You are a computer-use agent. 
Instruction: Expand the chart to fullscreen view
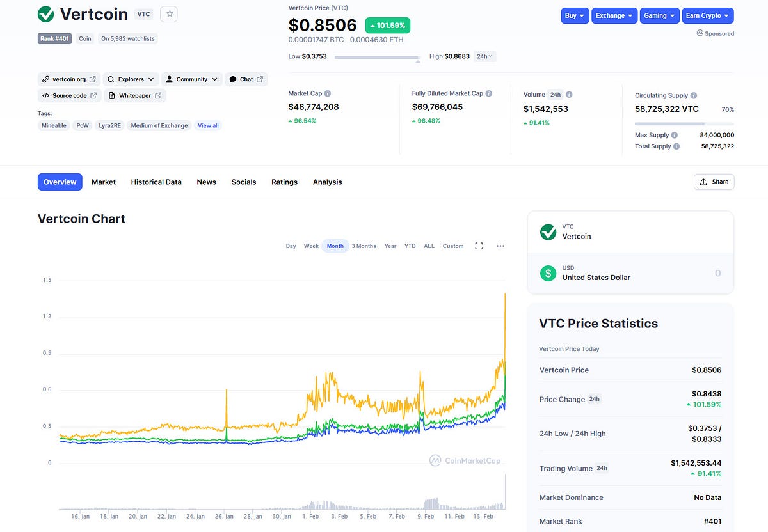(479, 246)
